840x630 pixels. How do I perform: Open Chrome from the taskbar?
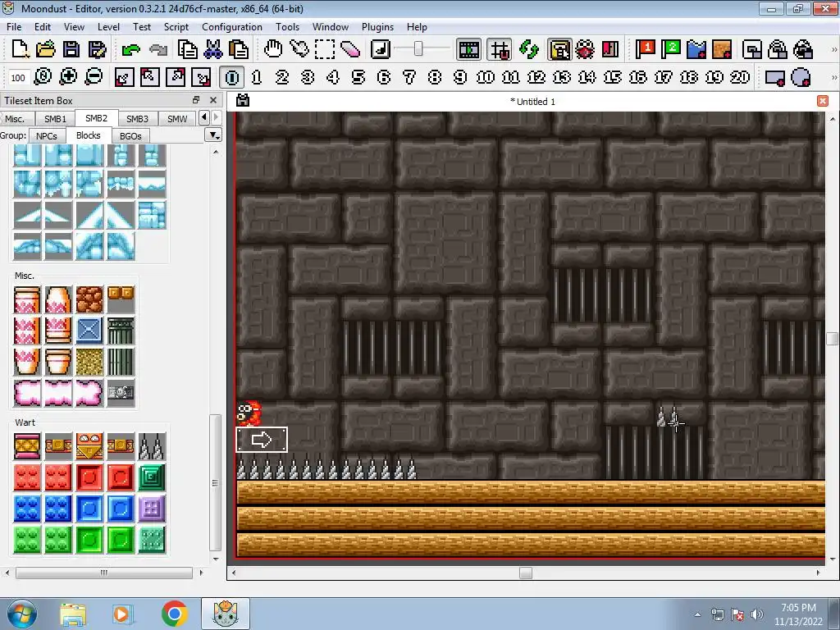click(x=174, y=614)
